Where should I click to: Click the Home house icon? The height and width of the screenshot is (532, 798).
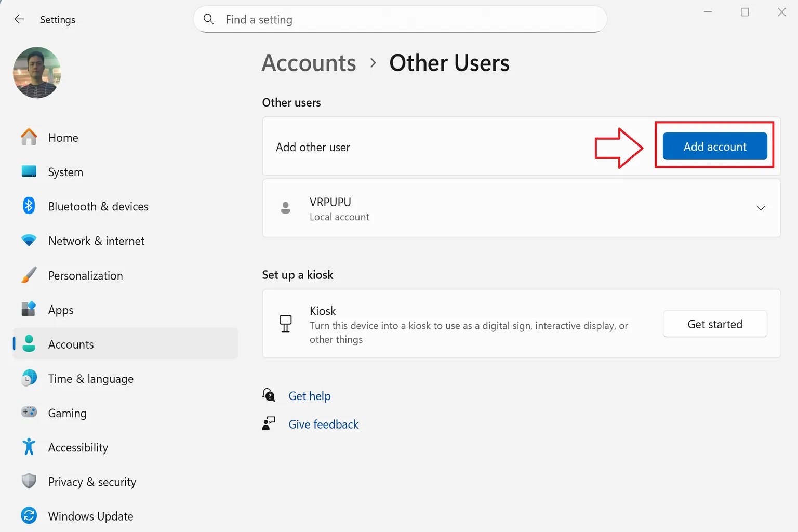click(x=29, y=137)
